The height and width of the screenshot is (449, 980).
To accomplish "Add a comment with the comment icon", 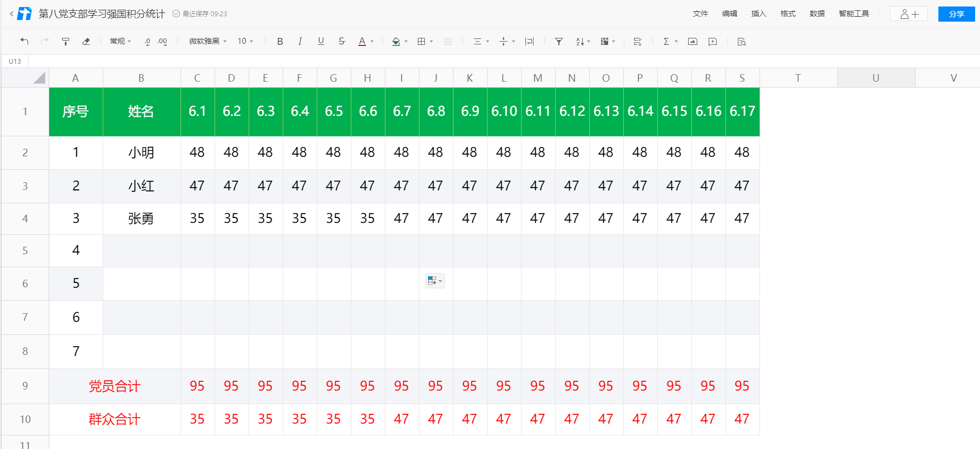I will point(712,41).
